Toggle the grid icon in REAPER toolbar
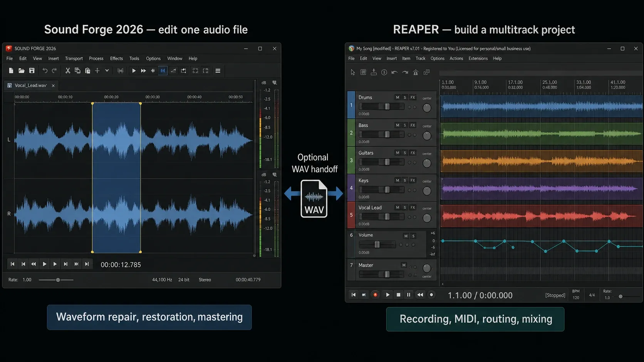Screen dimensions: 644x362 363,72
